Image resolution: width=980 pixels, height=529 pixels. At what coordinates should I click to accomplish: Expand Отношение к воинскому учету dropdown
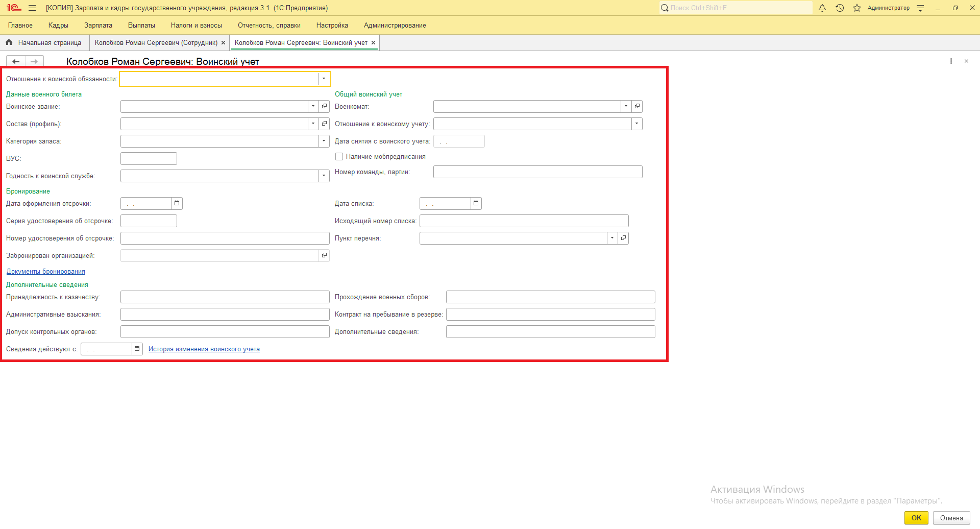click(x=637, y=124)
